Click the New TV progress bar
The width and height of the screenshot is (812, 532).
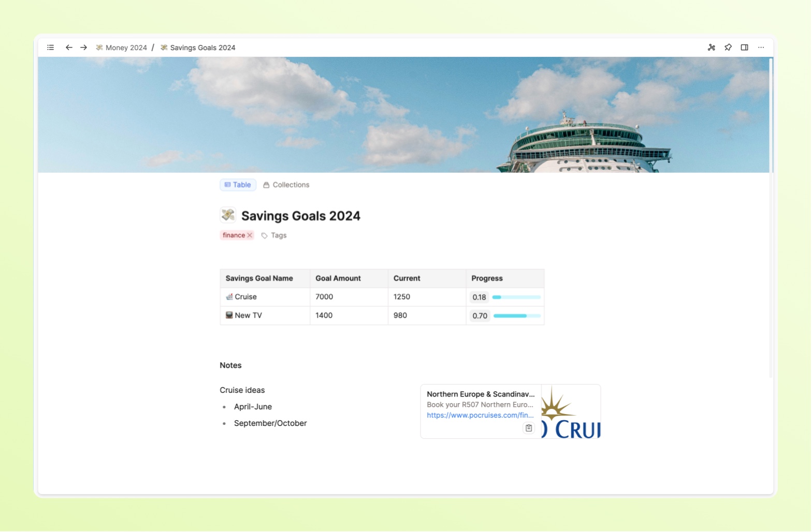tap(516, 316)
